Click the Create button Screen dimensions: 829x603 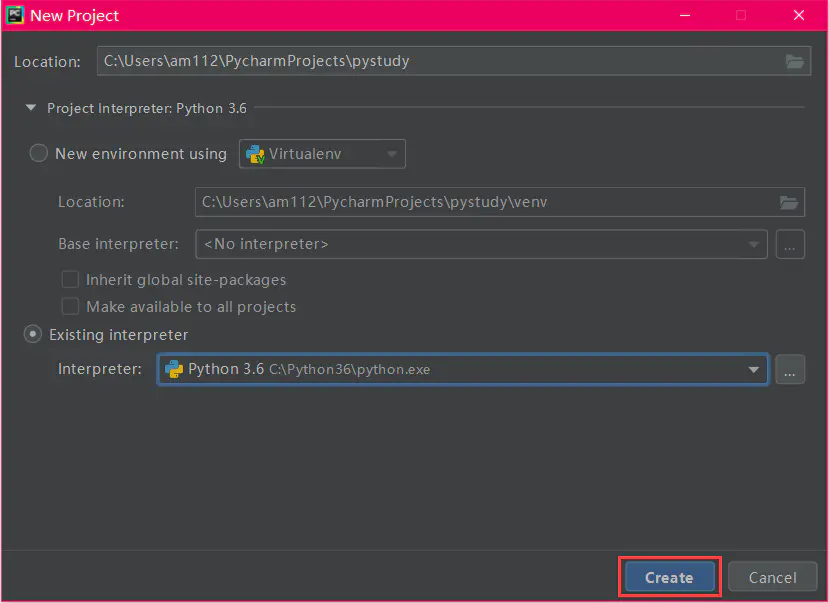(669, 577)
